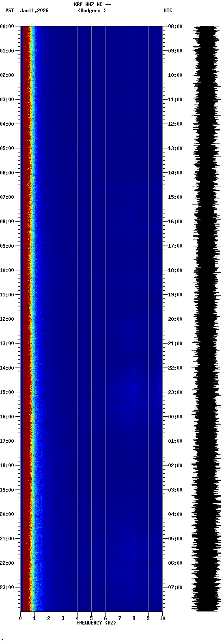Screen dimensions: 224x644
Task: Click the 19:00 PST time label
Action: click(7, 490)
